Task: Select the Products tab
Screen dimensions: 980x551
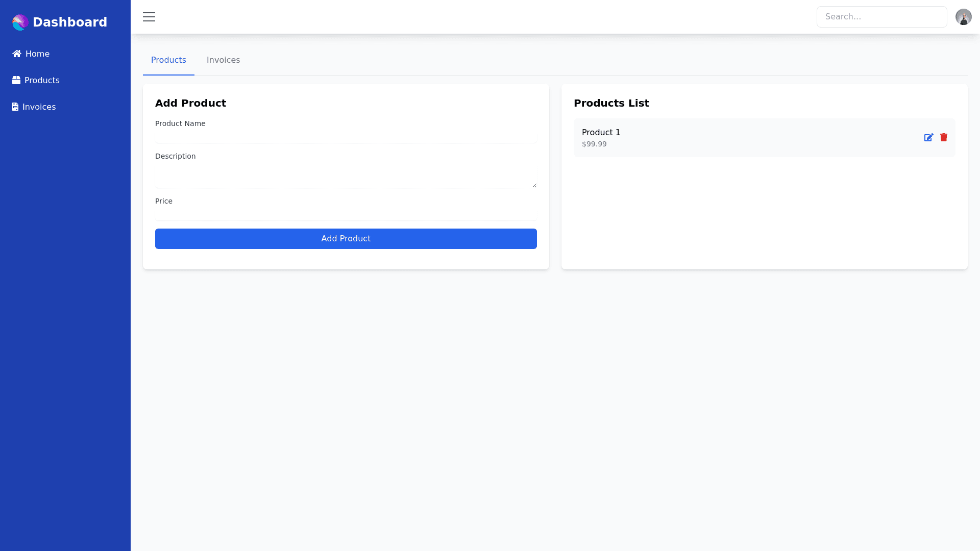Action: coord(168,60)
